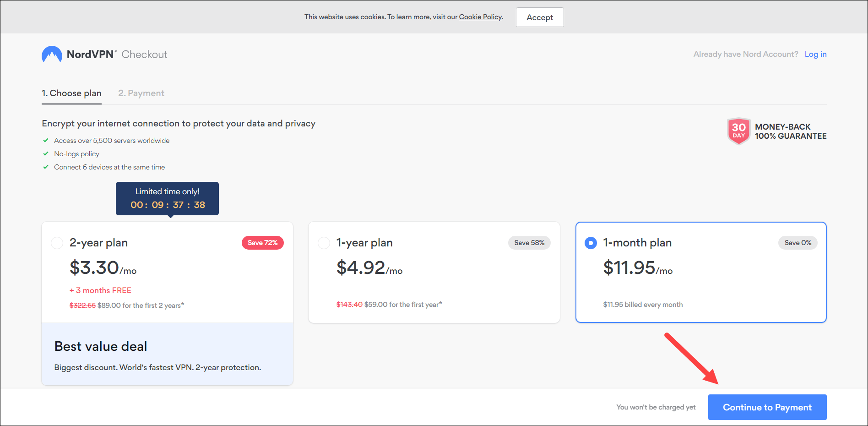Click '$59.00 for the first year' text
The width and height of the screenshot is (868, 426).
click(403, 304)
